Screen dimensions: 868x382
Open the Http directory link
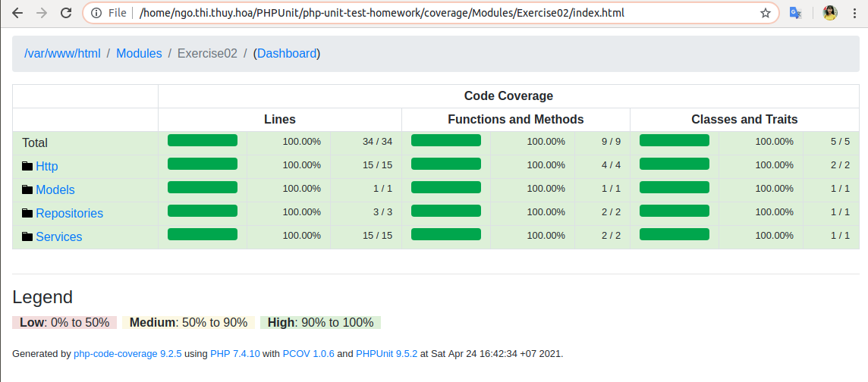tap(47, 167)
